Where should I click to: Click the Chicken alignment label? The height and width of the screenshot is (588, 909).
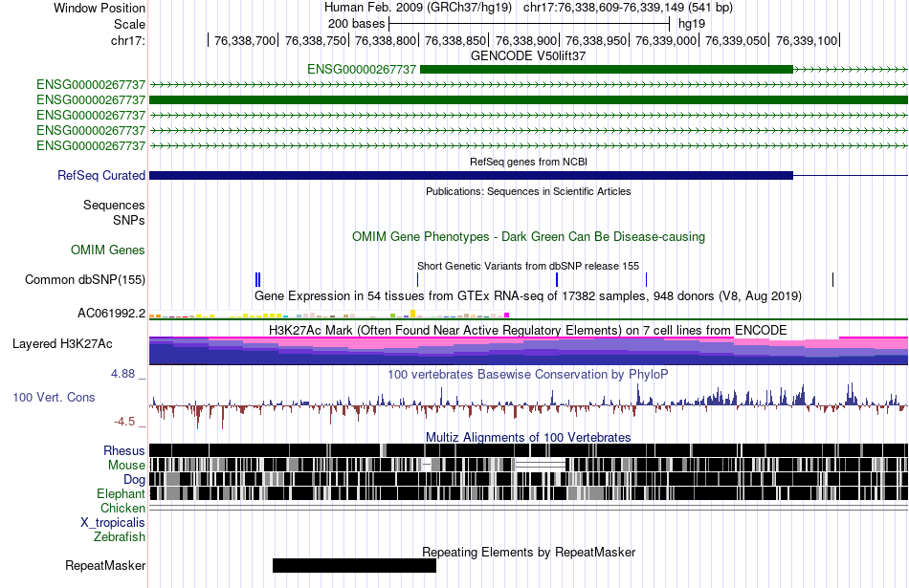point(122,508)
